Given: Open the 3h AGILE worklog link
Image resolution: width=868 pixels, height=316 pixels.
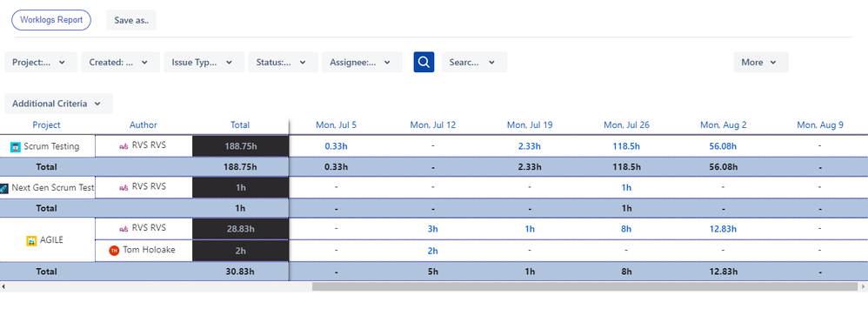Looking at the screenshot, I should (433, 229).
